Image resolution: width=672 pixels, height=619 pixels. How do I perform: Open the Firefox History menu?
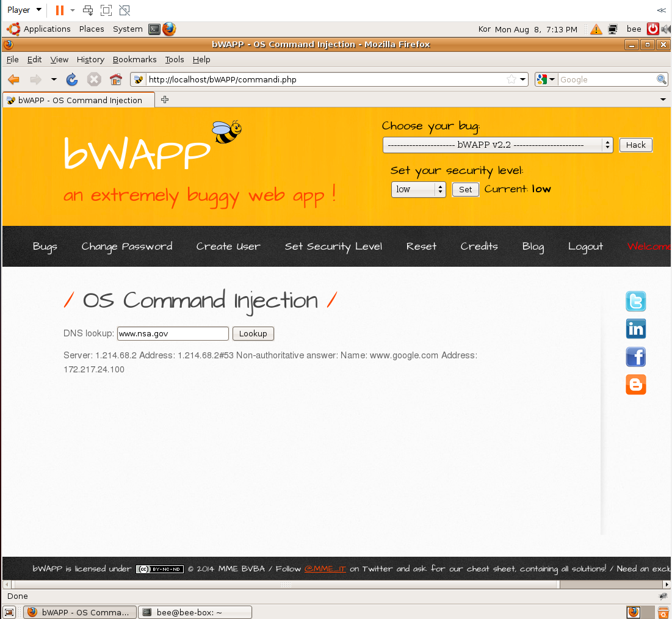[90, 59]
